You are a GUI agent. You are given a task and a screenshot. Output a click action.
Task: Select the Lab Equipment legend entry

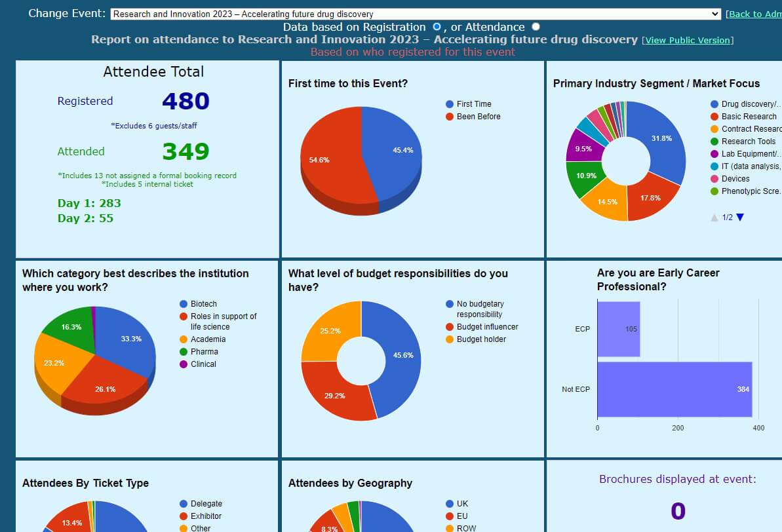tap(746, 154)
